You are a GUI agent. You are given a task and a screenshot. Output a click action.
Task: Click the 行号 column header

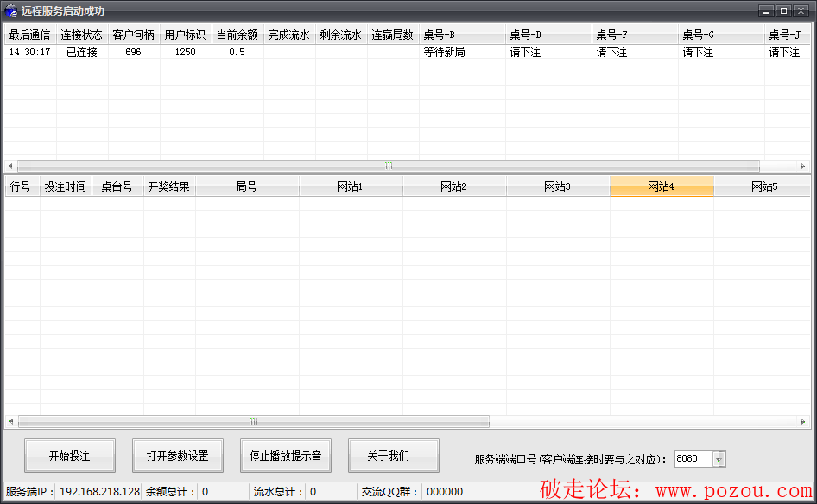pos(22,186)
